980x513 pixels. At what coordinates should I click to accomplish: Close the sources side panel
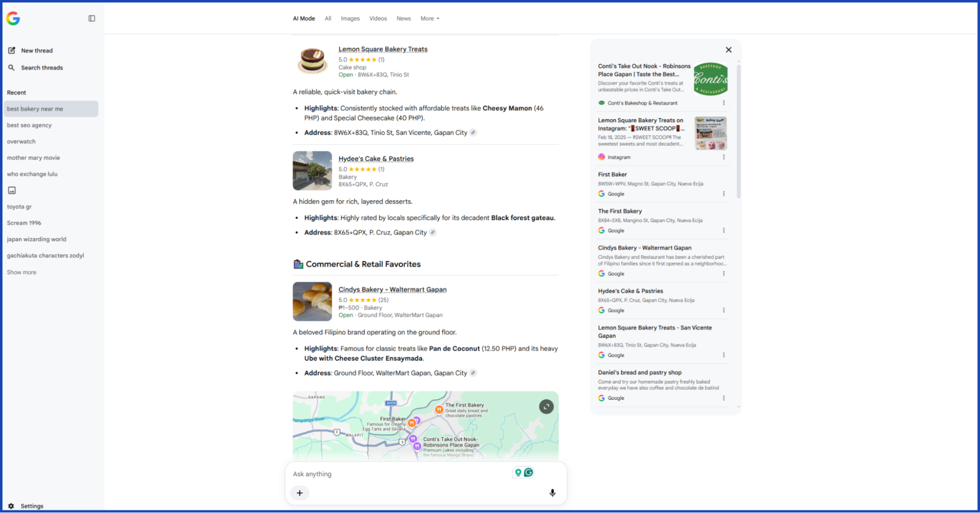(729, 49)
